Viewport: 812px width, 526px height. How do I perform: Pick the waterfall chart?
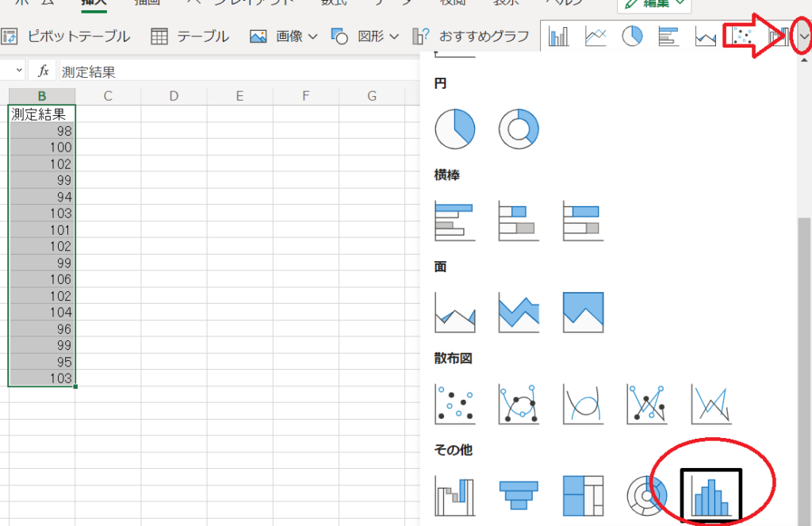[x=455, y=496]
